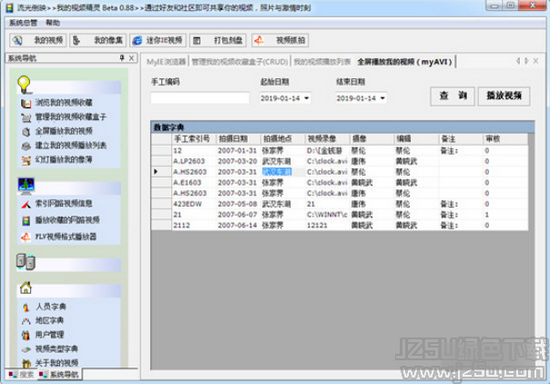This screenshot has height=384, width=550.
Task: Click the 查询 button
Action: 452,96
